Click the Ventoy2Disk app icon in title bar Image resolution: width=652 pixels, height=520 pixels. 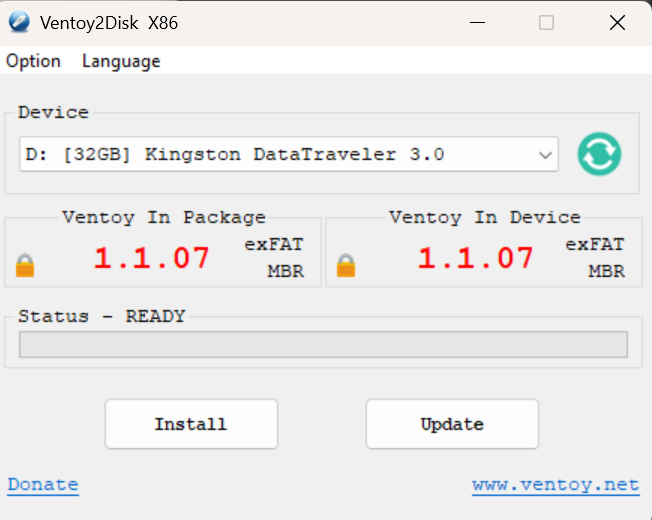coord(19,22)
